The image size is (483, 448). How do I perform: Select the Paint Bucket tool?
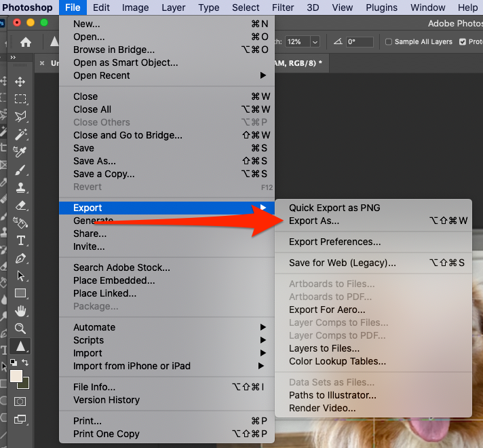tap(20, 223)
